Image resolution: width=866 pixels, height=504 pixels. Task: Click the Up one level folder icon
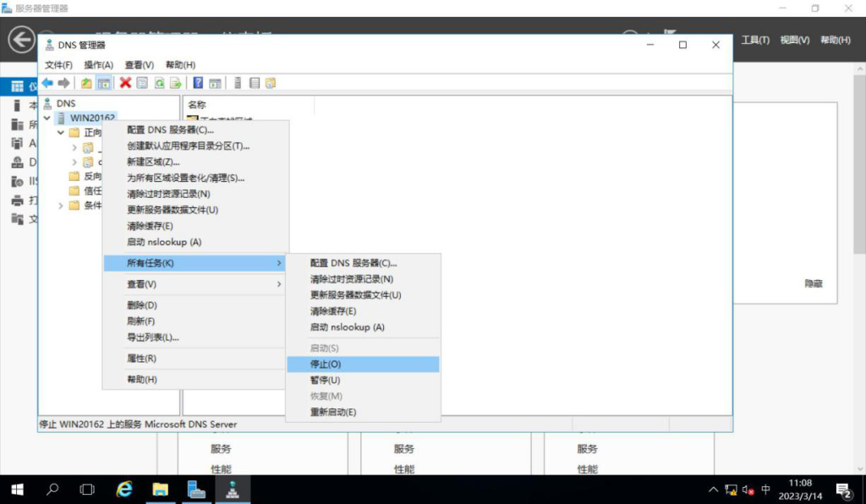point(86,83)
